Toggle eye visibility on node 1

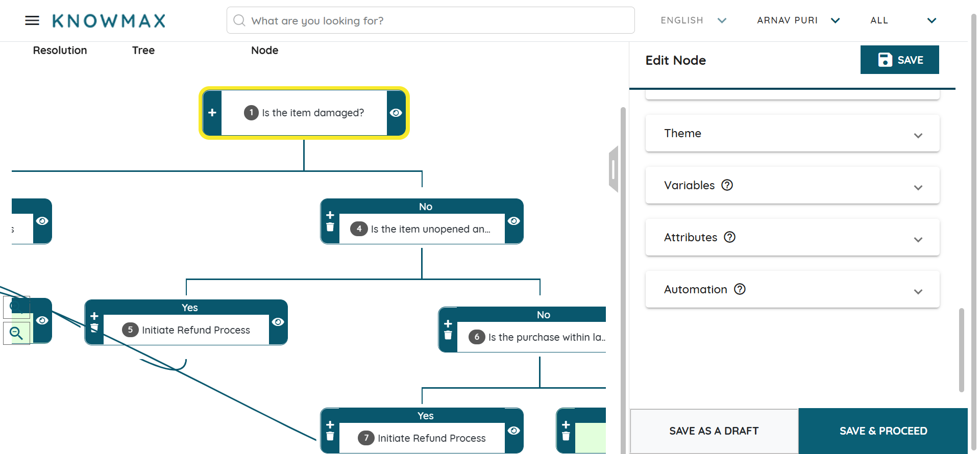pyautogui.click(x=396, y=113)
